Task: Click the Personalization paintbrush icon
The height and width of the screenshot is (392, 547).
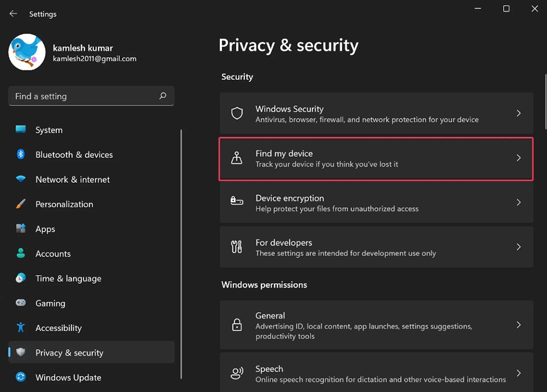Action: (21, 204)
